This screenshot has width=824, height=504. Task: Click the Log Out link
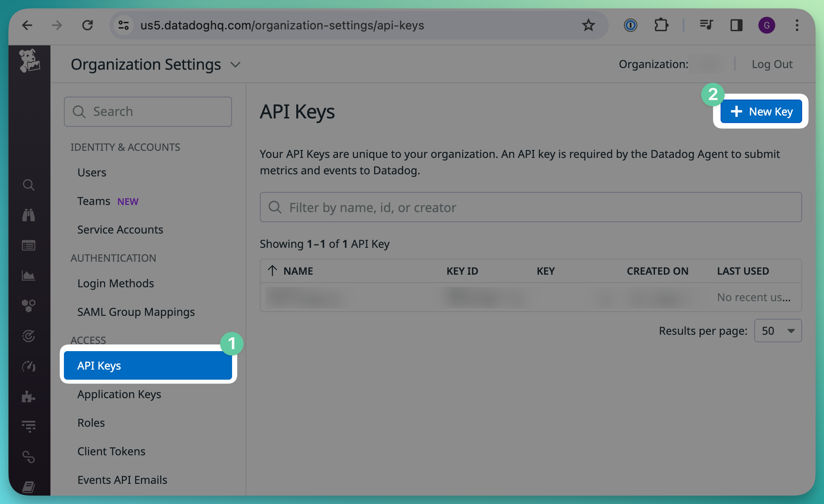pos(772,64)
